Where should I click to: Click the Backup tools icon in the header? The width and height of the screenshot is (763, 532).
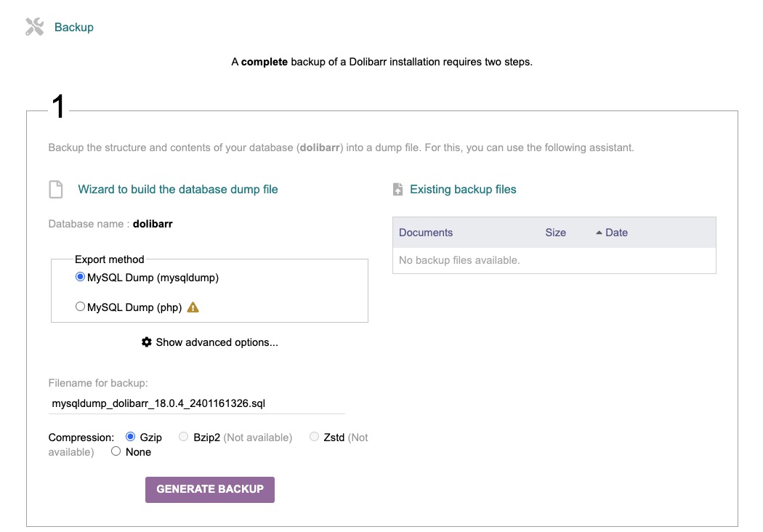(x=34, y=26)
